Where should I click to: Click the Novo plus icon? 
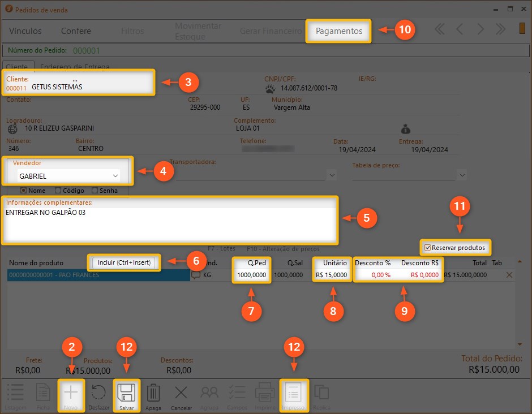click(x=71, y=393)
